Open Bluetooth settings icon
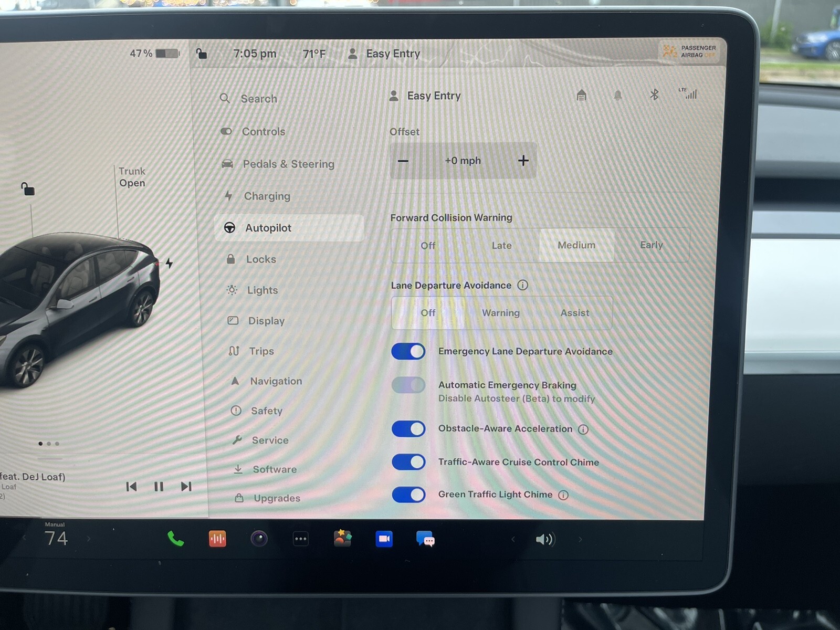The image size is (840, 630). (654, 94)
